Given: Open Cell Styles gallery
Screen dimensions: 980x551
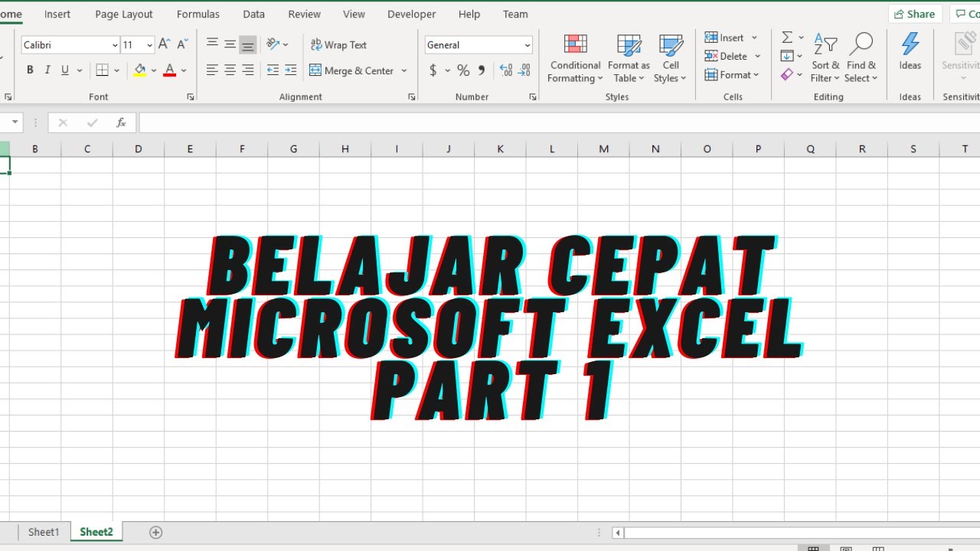Looking at the screenshot, I should tap(671, 59).
